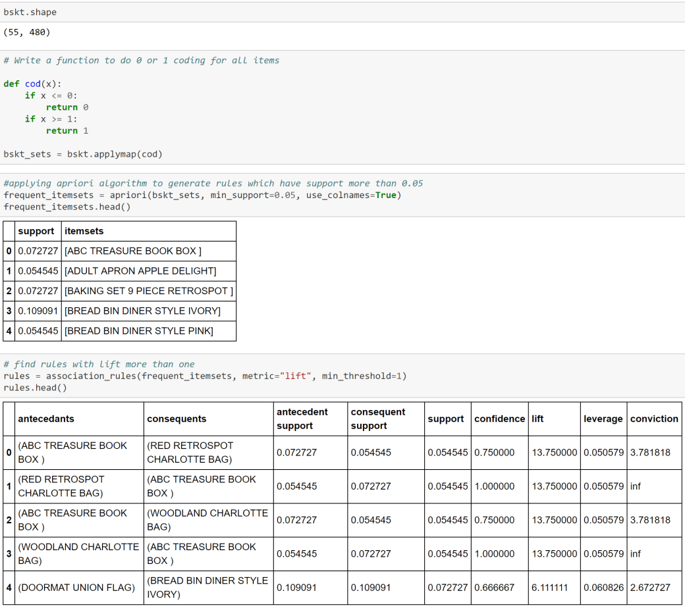Select the "[ADULT APRON APPLE DELIGHT]" itemset cell

tap(149, 271)
